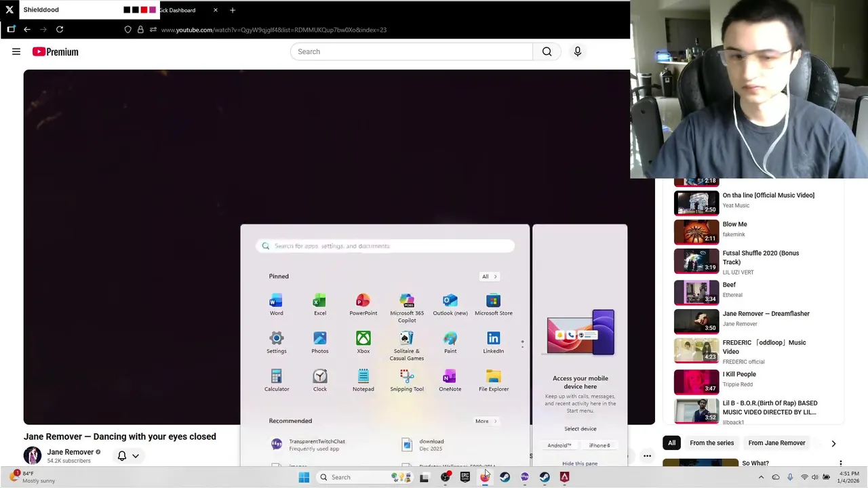Viewport: 868px width, 488px height.
Task: Reload the page in browser
Action: coord(60,29)
